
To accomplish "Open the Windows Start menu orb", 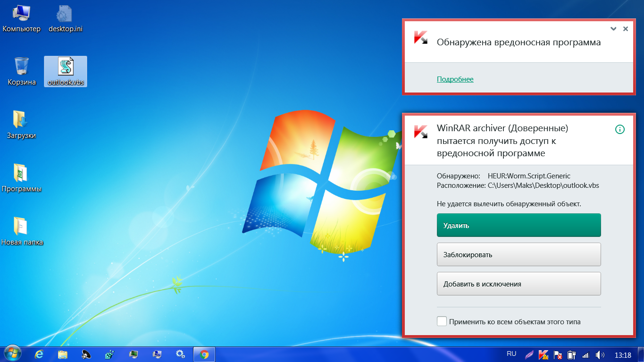I will (x=12, y=354).
